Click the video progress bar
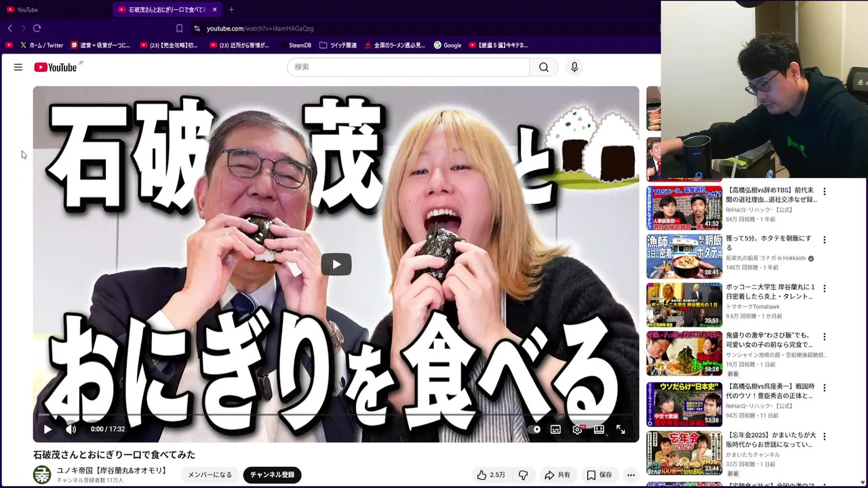 [x=336, y=415]
